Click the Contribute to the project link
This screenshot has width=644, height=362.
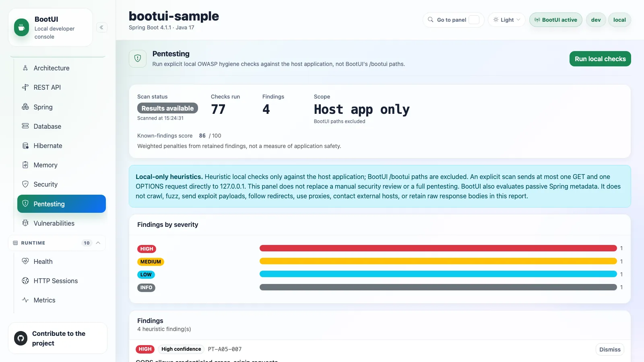click(58, 338)
